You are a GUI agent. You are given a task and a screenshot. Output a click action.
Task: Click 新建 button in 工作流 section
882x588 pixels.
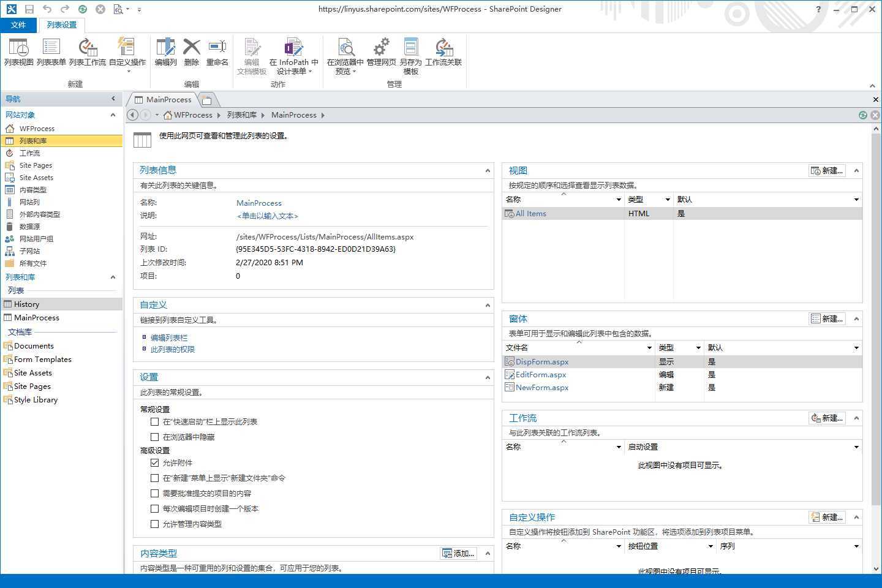coord(827,418)
